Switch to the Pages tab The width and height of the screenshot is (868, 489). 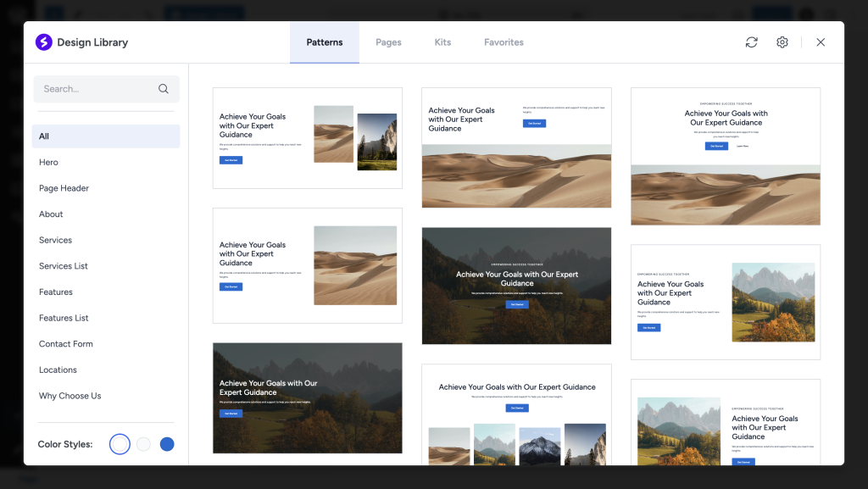point(388,42)
